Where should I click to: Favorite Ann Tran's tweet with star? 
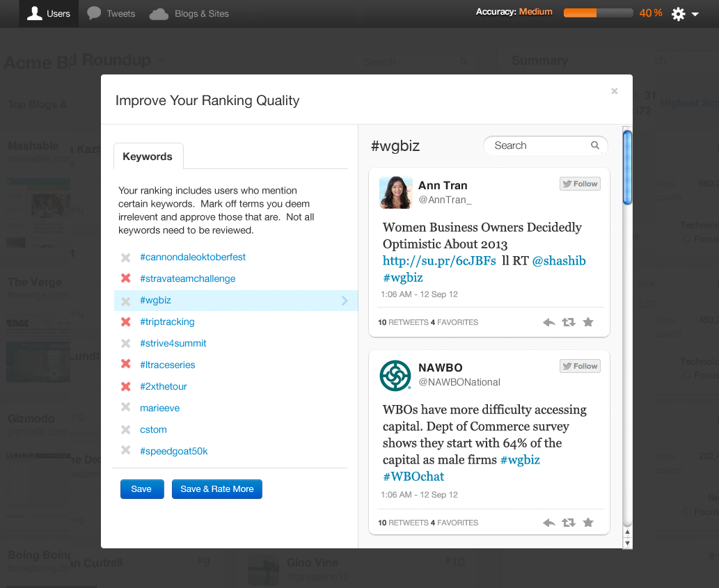point(588,322)
